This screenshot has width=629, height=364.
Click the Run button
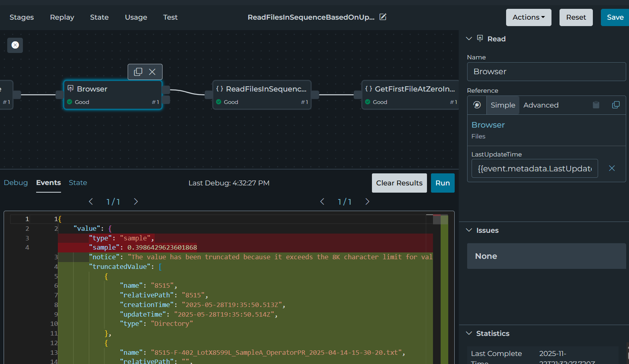coord(442,183)
